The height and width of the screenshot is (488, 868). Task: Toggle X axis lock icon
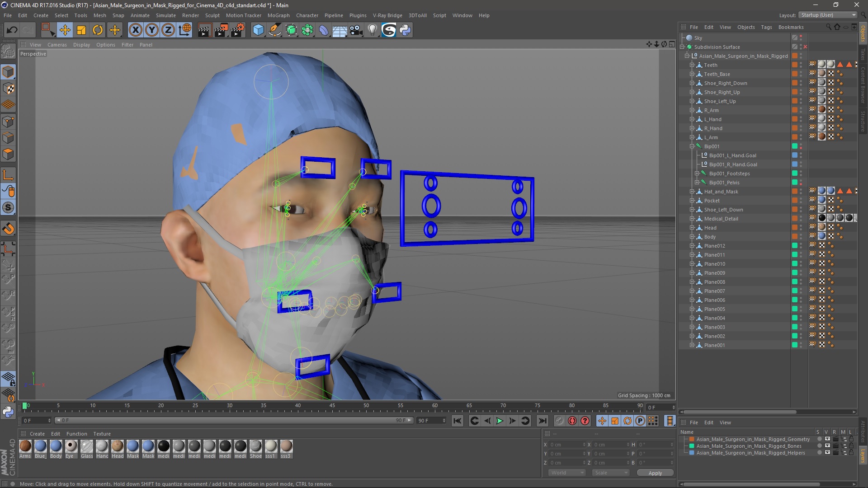pos(135,30)
